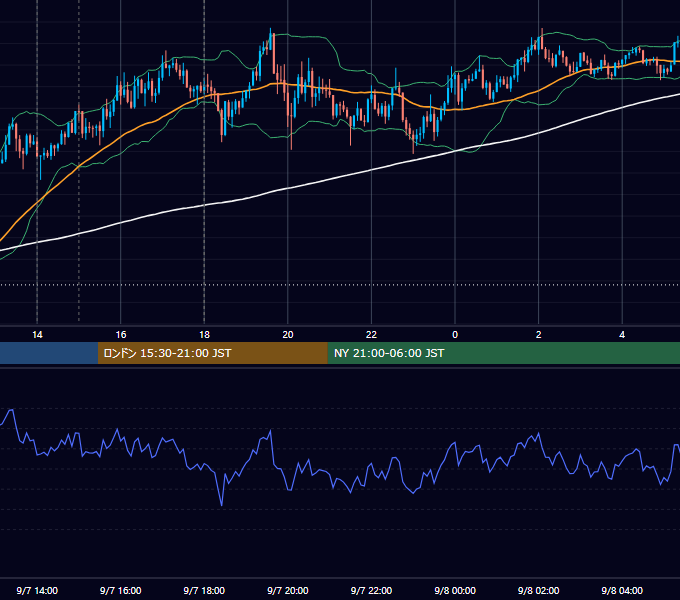Click the '0' hour label on price chart axis
Screen dimensions: 680x600
tap(455, 335)
